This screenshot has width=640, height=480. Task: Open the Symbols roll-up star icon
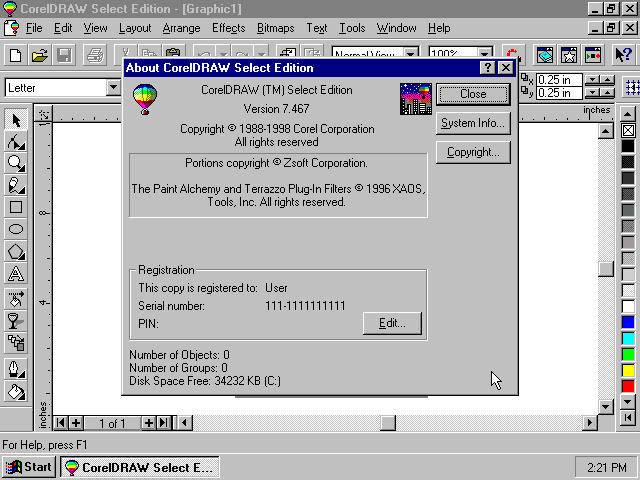point(569,55)
